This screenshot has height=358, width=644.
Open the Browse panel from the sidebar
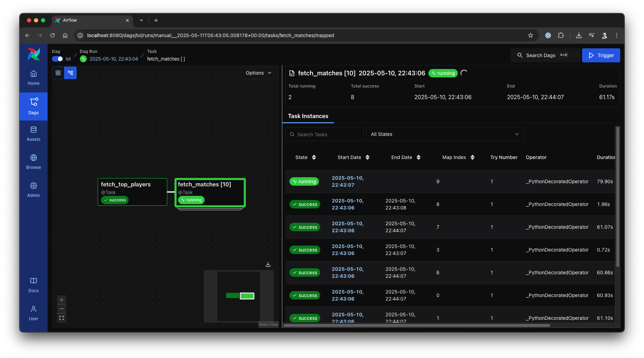(33, 161)
